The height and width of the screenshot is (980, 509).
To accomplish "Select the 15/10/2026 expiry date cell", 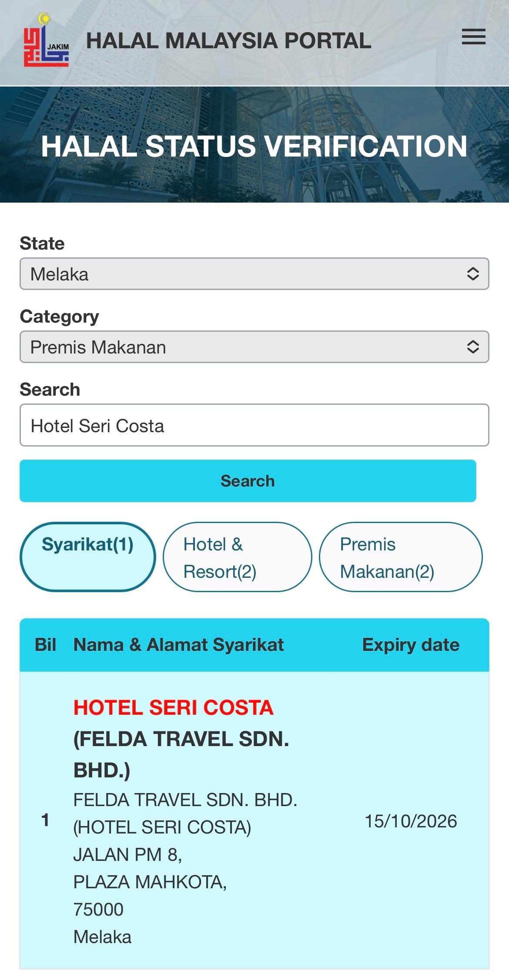I will 411,821.
